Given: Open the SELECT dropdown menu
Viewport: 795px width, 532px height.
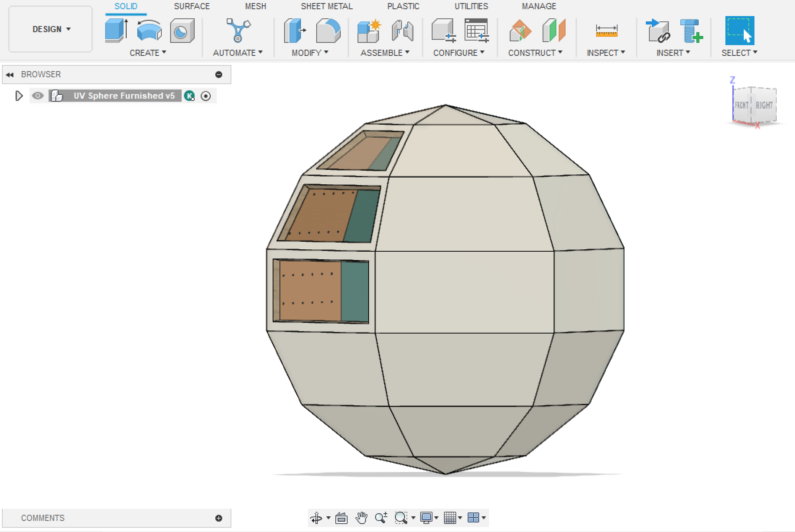Looking at the screenshot, I should tap(740, 53).
